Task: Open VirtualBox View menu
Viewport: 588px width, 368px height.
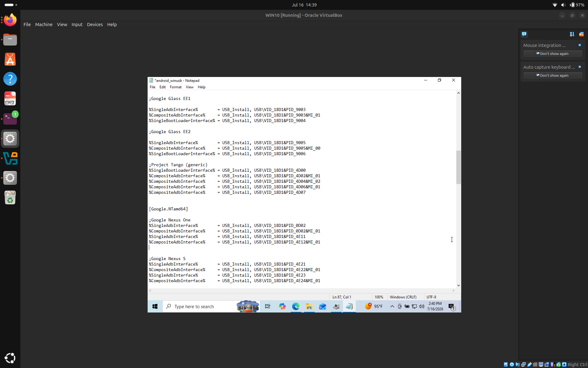Action: (x=62, y=25)
